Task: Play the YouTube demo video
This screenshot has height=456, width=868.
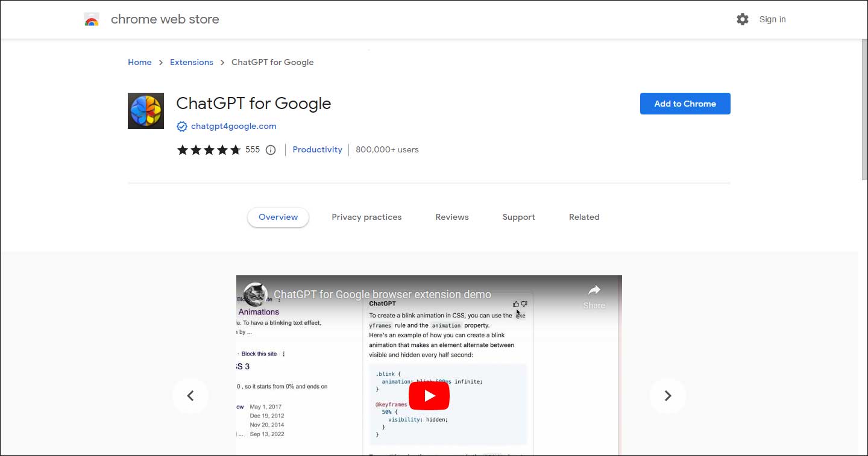Action: (429, 395)
